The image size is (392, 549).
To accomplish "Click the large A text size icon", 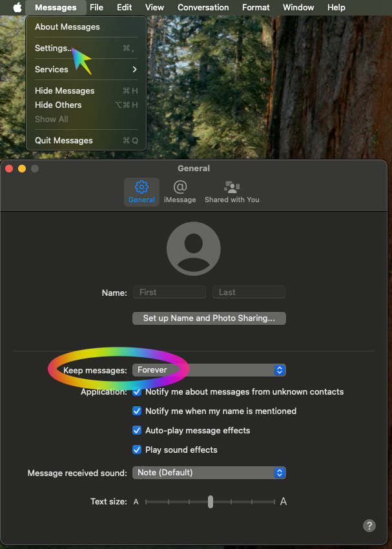I will click(284, 502).
